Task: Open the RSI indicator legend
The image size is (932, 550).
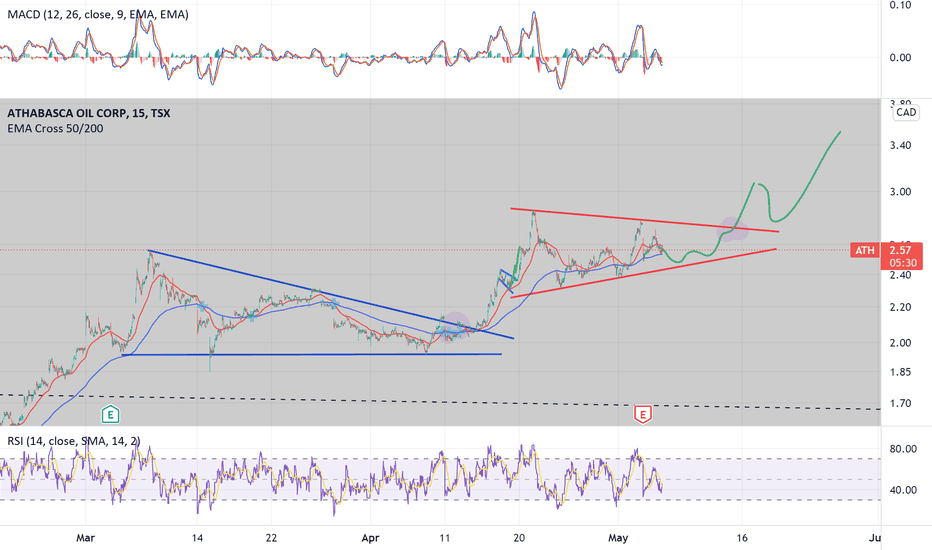Action: pos(74,441)
